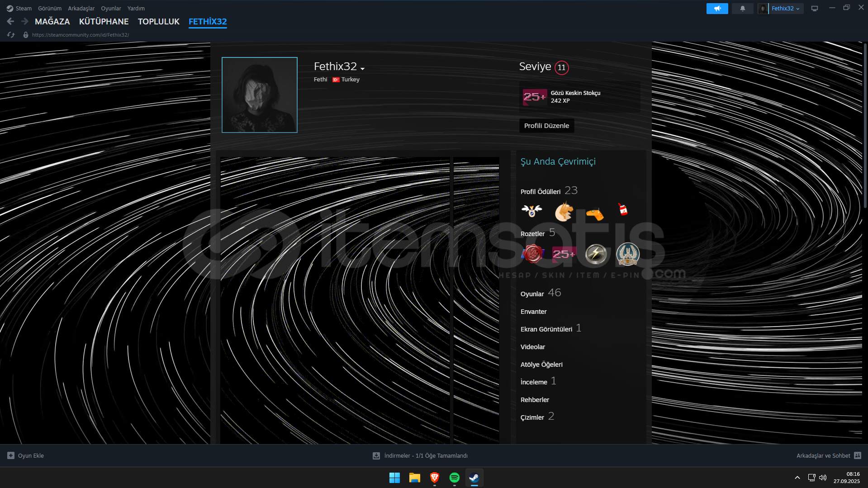Screen dimensions: 868x488
Task: Open the network tray icon
Action: coord(812,478)
